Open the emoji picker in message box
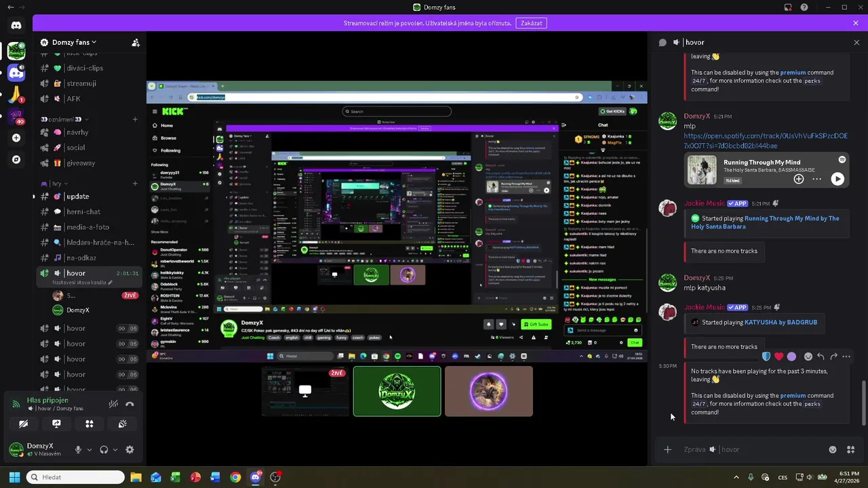The image size is (868, 488). pyautogui.click(x=833, y=449)
